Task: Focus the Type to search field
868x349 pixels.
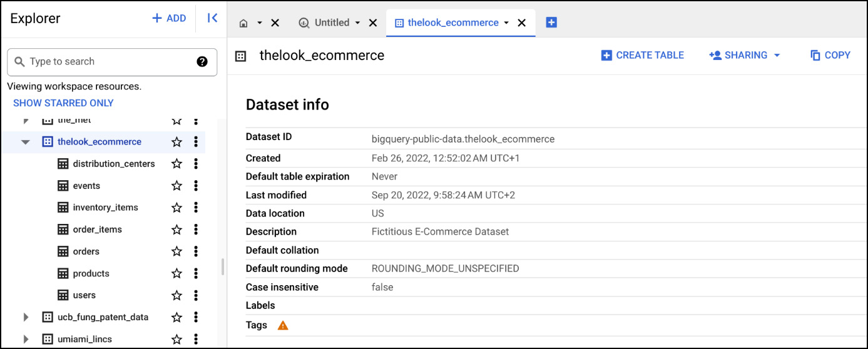Action: click(112, 62)
